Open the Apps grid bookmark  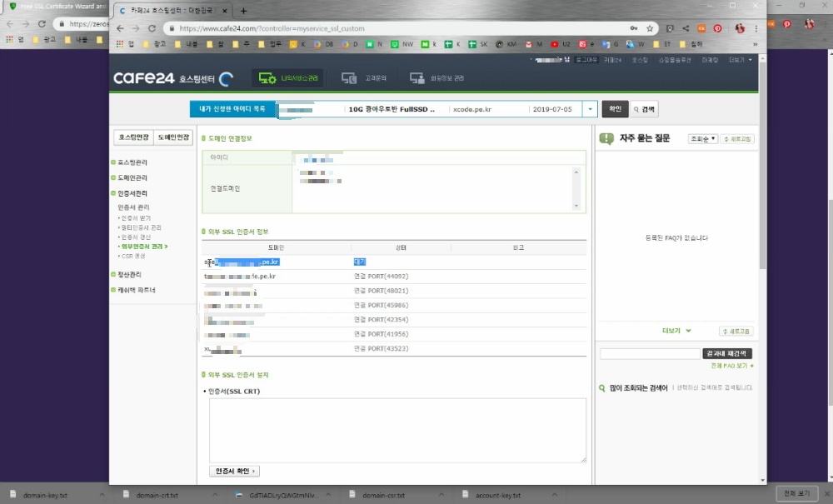(125, 44)
